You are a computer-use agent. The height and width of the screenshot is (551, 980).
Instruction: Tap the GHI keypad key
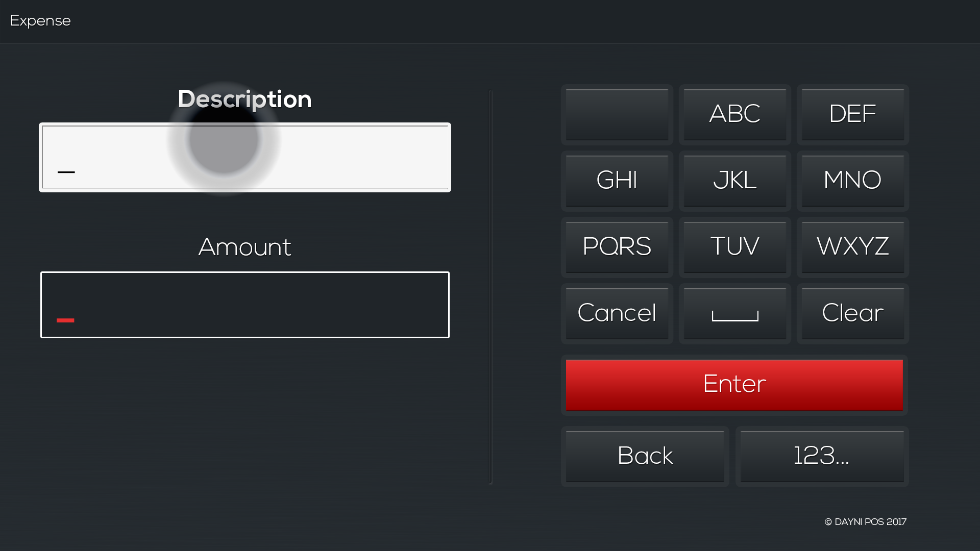point(617,181)
